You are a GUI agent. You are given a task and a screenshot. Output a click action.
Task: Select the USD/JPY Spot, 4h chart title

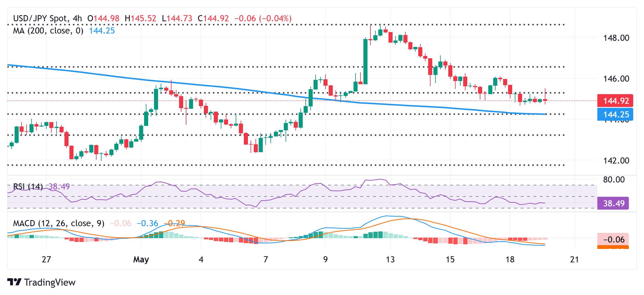pos(48,18)
